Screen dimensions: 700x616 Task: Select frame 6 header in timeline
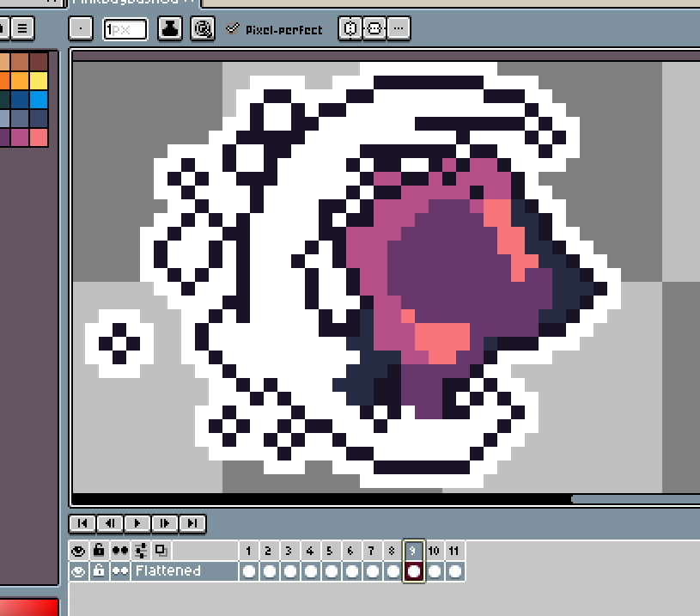coord(351,551)
